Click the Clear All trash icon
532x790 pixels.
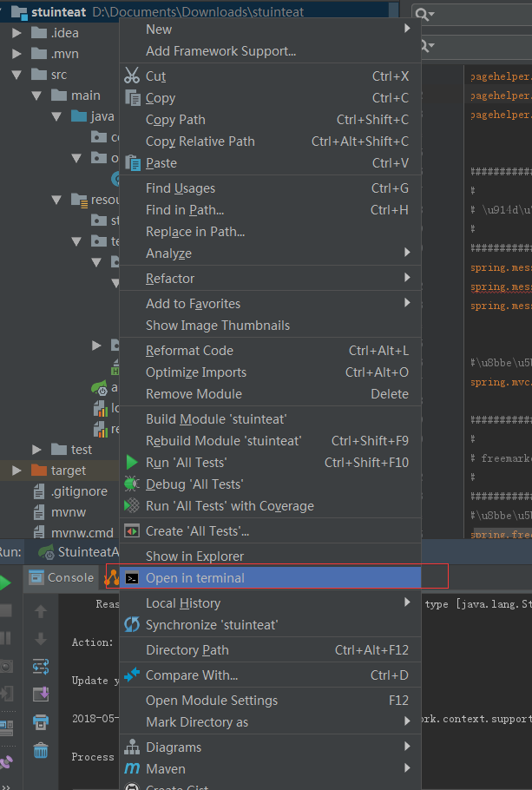[41, 750]
